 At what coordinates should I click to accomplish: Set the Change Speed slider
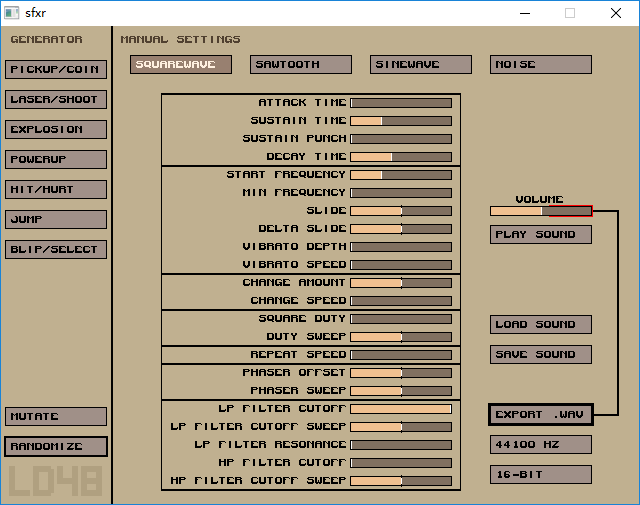[x=401, y=301]
